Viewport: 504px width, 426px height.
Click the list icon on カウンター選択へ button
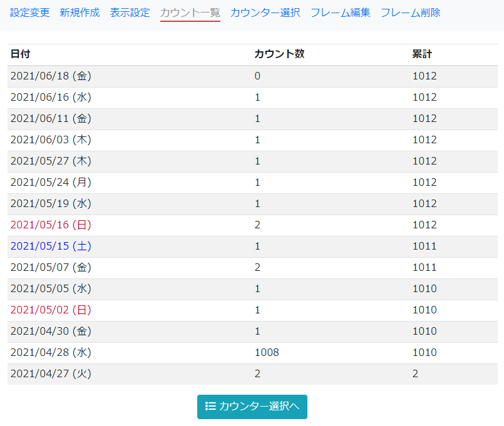pos(210,407)
